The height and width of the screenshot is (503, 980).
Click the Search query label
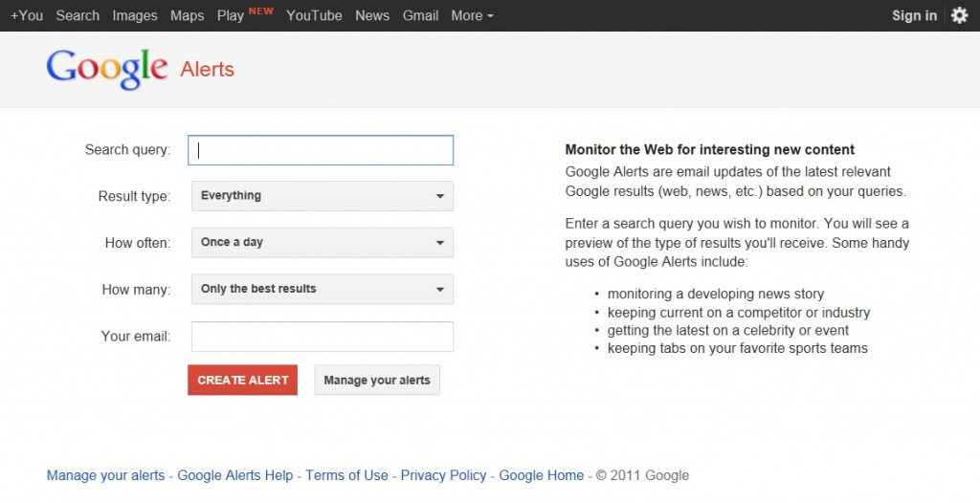pyautogui.click(x=127, y=150)
